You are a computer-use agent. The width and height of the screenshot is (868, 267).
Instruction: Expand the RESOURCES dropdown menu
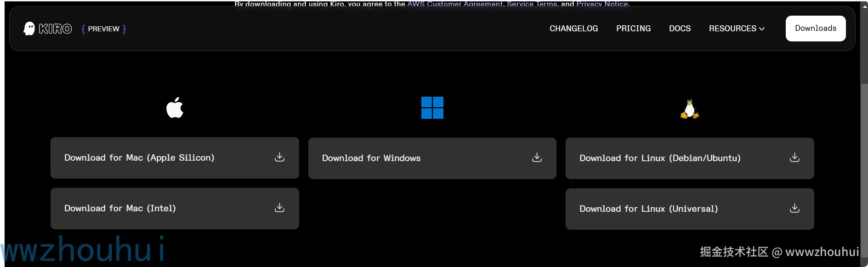tap(737, 29)
